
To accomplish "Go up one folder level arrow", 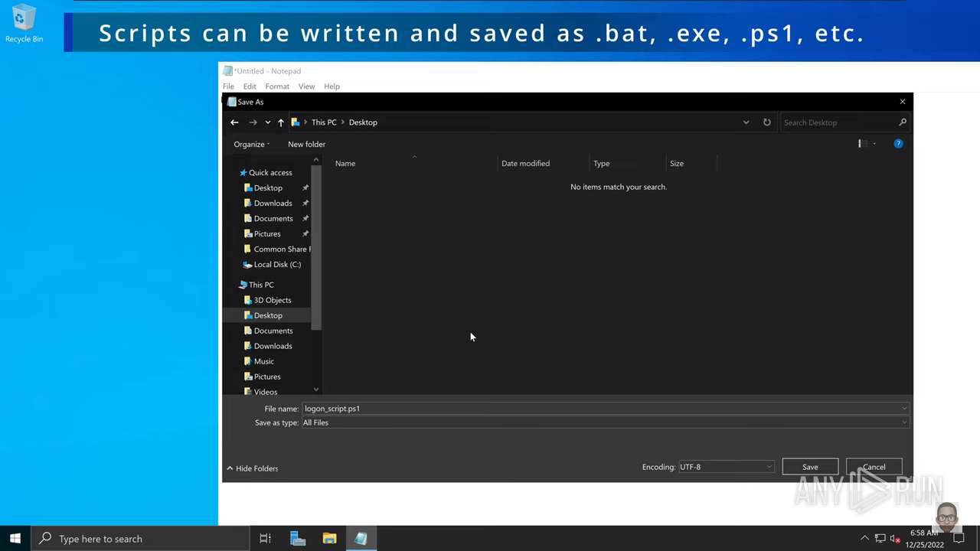I will point(281,122).
